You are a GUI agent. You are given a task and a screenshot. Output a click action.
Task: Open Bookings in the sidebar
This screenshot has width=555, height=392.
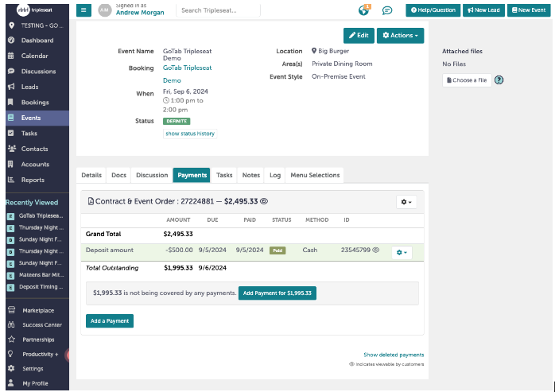coord(35,103)
